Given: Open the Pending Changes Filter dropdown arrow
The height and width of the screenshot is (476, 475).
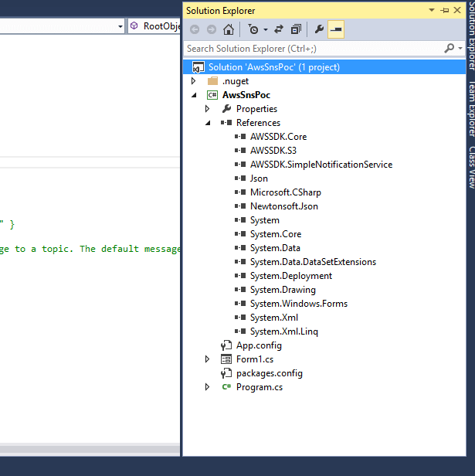Looking at the screenshot, I should tap(266, 29).
